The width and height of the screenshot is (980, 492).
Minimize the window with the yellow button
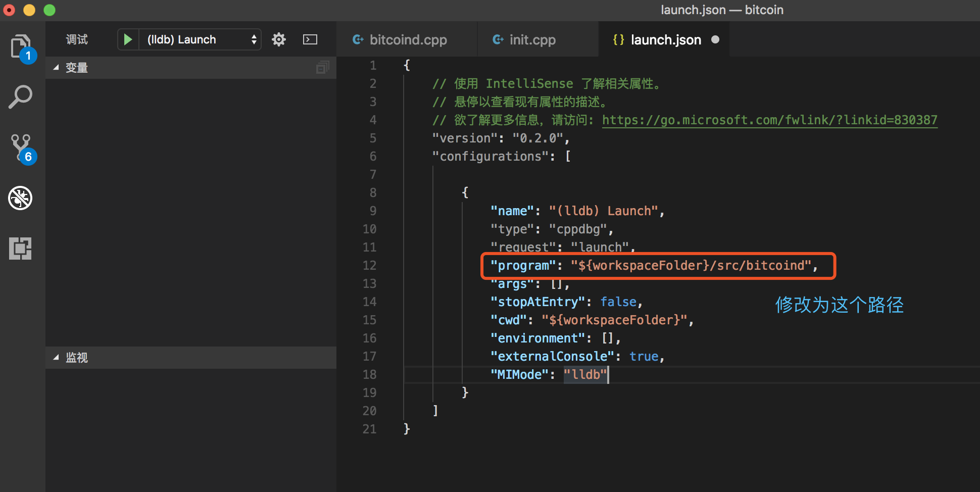click(29, 10)
